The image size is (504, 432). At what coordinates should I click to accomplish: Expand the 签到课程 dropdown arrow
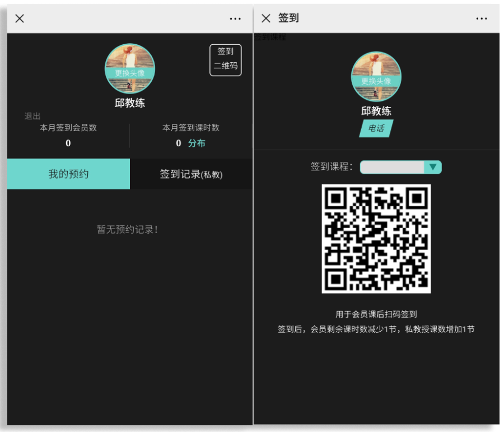(x=433, y=168)
